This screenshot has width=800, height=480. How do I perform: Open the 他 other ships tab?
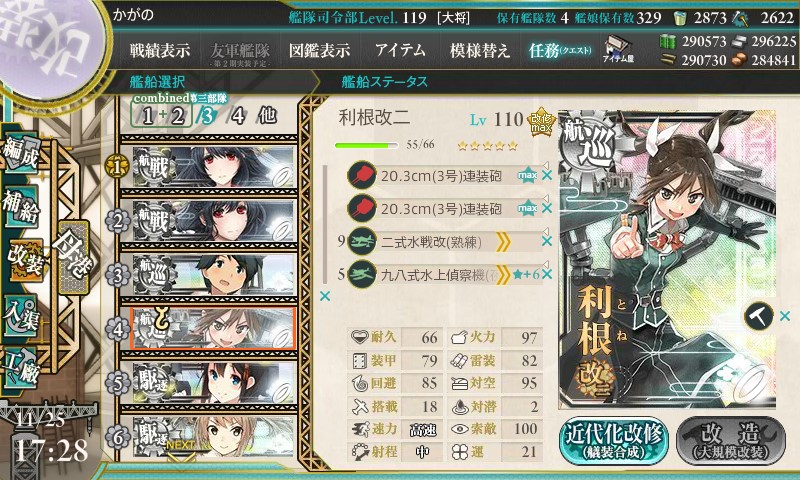pyautogui.click(x=267, y=116)
